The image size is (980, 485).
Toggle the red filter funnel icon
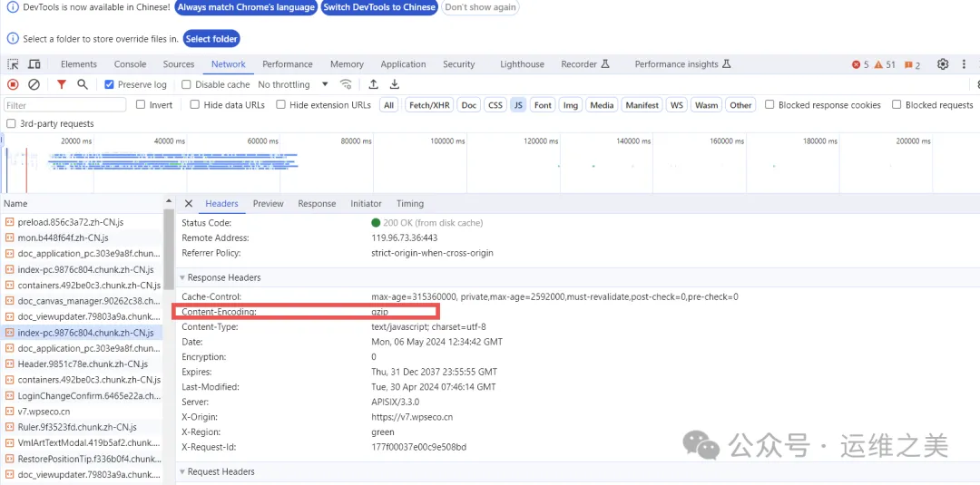[62, 84]
